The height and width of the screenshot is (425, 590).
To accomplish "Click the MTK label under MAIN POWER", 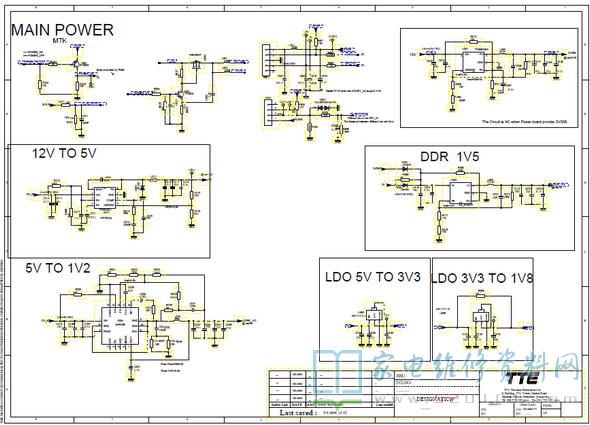I will [59, 41].
